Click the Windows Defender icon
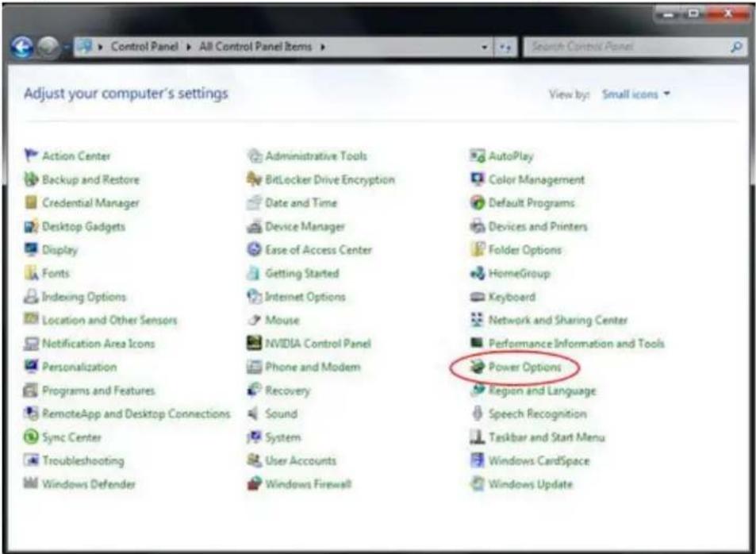756x554 pixels. (x=31, y=483)
